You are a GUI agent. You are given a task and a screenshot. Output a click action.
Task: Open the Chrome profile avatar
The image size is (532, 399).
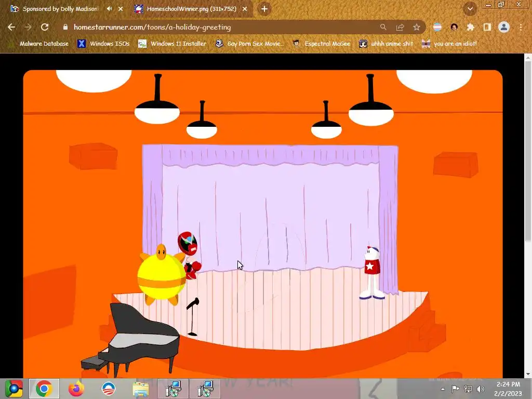click(x=504, y=27)
